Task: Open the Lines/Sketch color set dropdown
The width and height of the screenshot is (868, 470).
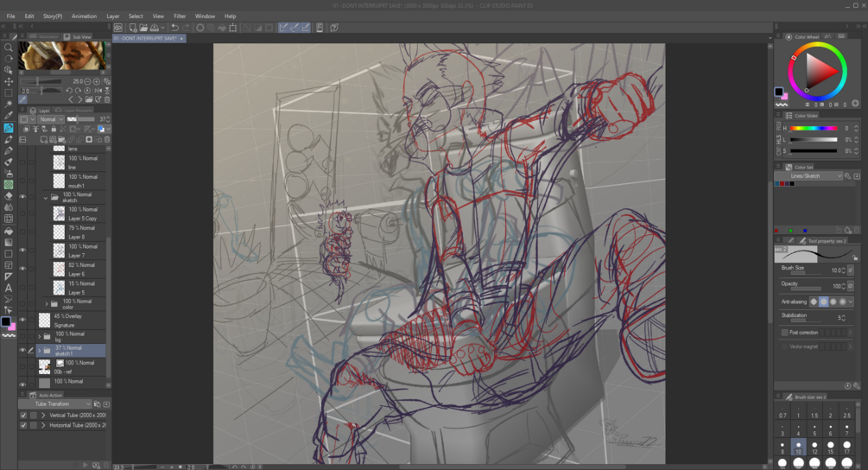Action: click(808, 176)
